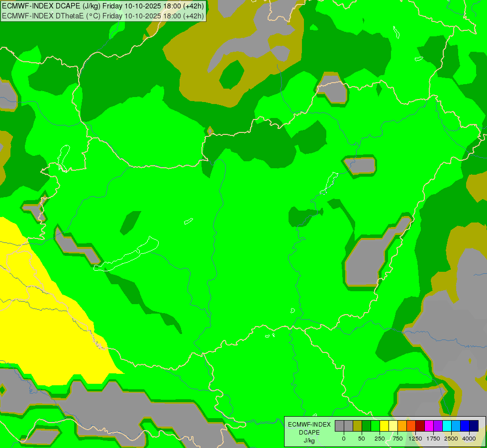
Task: Click the 250 tick label on the legend
Action: pyautogui.click(x=380, y=439)
